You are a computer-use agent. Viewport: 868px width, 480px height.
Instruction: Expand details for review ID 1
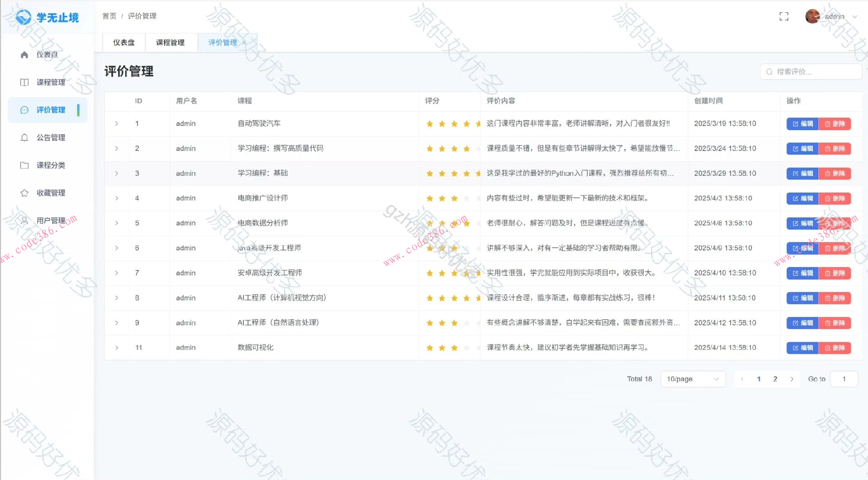[x=116, y=123]
